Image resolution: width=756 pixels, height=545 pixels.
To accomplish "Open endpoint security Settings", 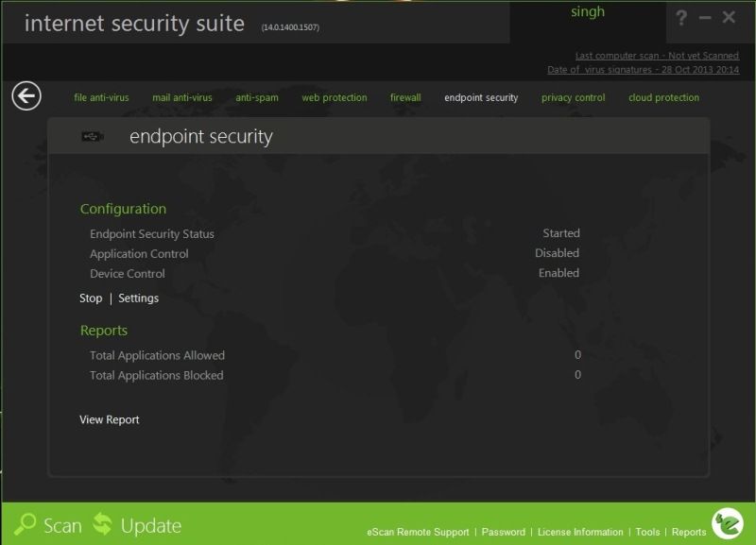I will 138,298.
